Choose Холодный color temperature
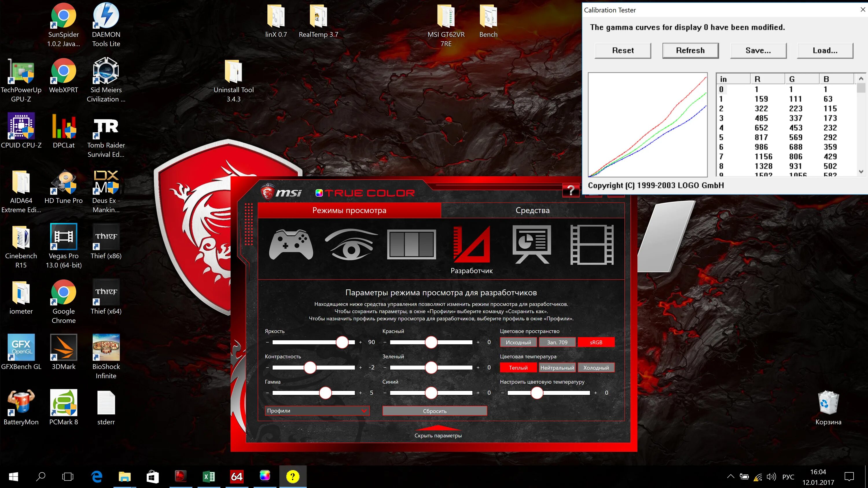The image size is (868, 488). 596,367
